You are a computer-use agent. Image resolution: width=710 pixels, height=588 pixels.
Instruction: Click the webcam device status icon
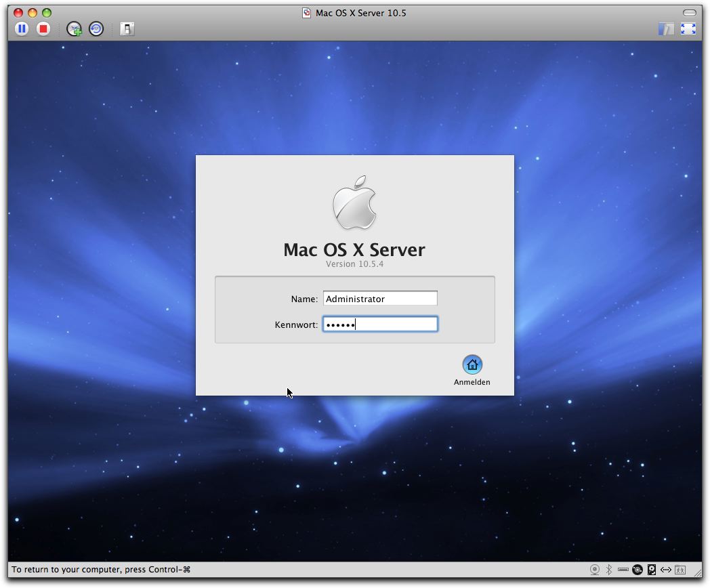pos(595,570)
